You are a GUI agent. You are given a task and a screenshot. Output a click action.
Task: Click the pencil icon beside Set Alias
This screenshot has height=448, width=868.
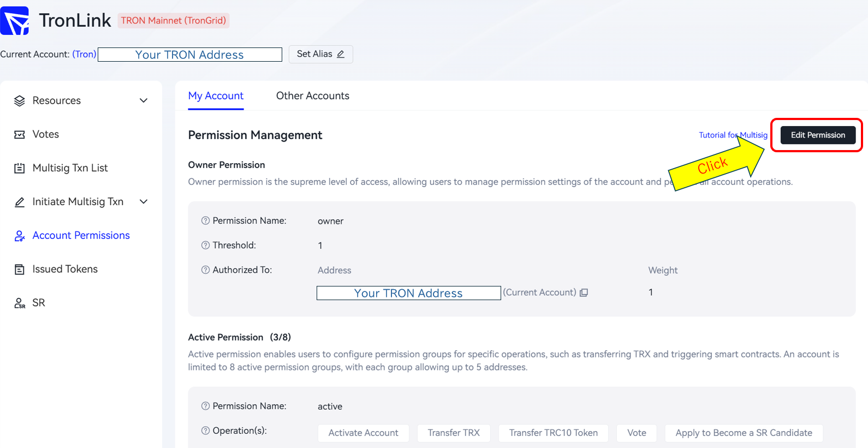[341, 54]
